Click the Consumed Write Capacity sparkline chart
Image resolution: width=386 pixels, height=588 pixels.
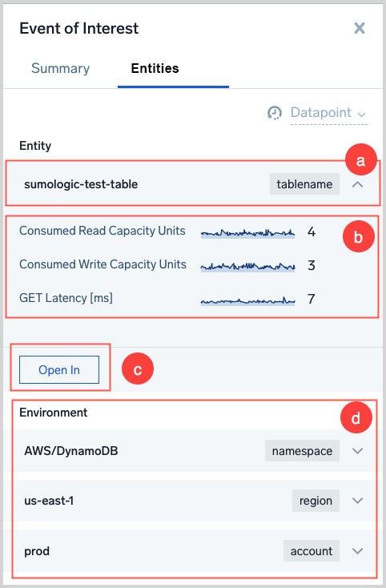pos(247,267)
